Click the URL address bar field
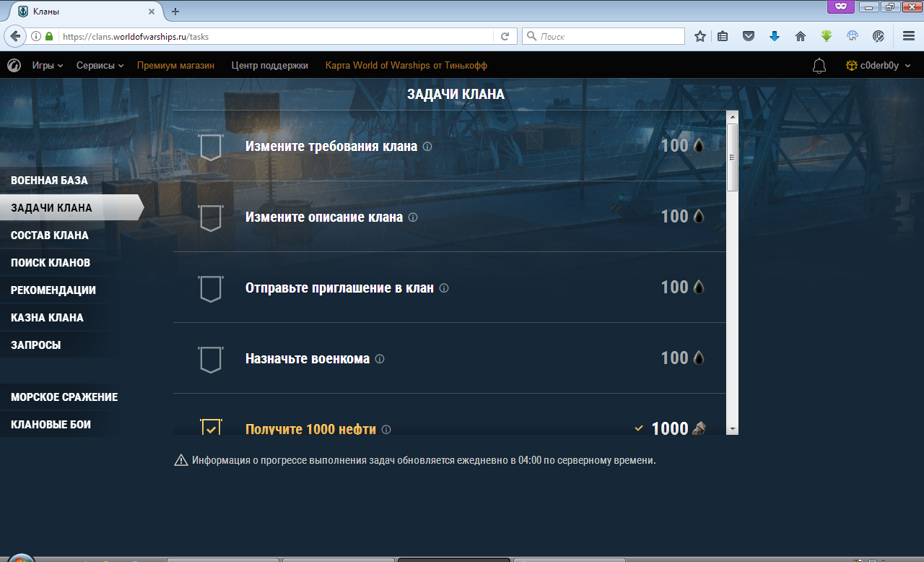Viewport: 924px width, 562px height. pos(276,36)
